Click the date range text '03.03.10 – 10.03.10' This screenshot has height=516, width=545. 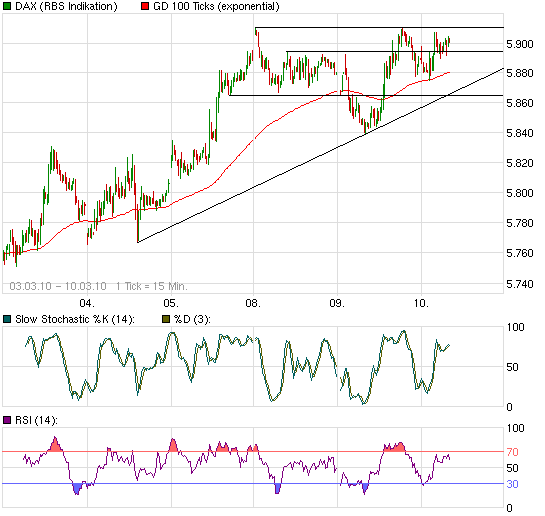[58, 286]
